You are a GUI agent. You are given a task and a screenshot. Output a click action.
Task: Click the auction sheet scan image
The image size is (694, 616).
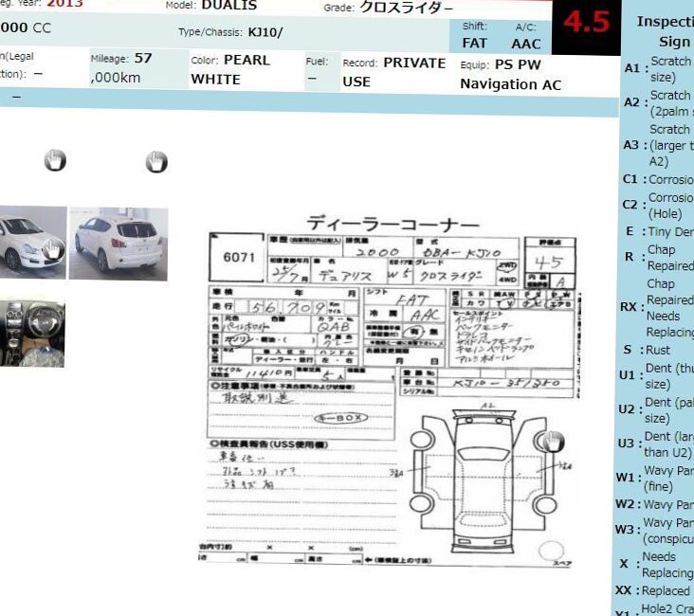(x=389, y=390)
